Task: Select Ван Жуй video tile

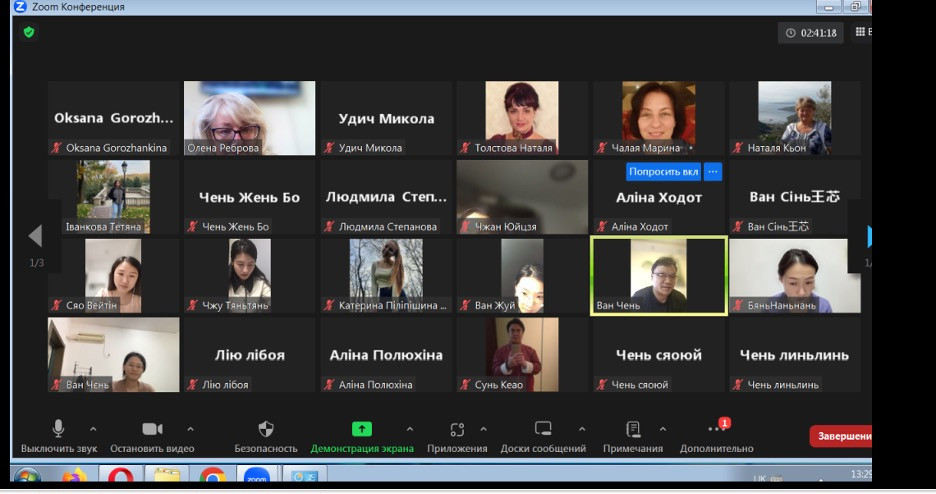Action: coord(522,276)
